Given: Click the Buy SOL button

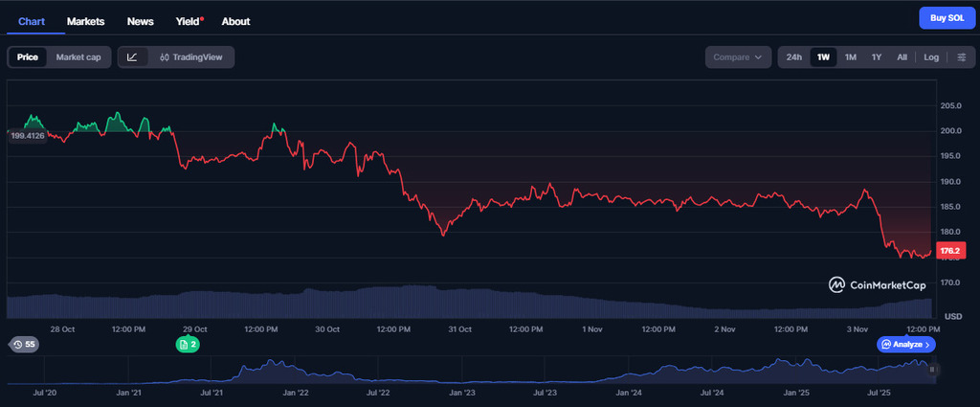Looking at the screenshot, I should [x=947, y=18].
